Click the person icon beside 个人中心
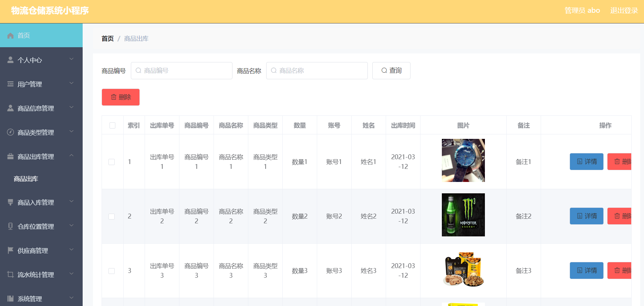This screenshot has width=644, height=306. click(10, 60)
